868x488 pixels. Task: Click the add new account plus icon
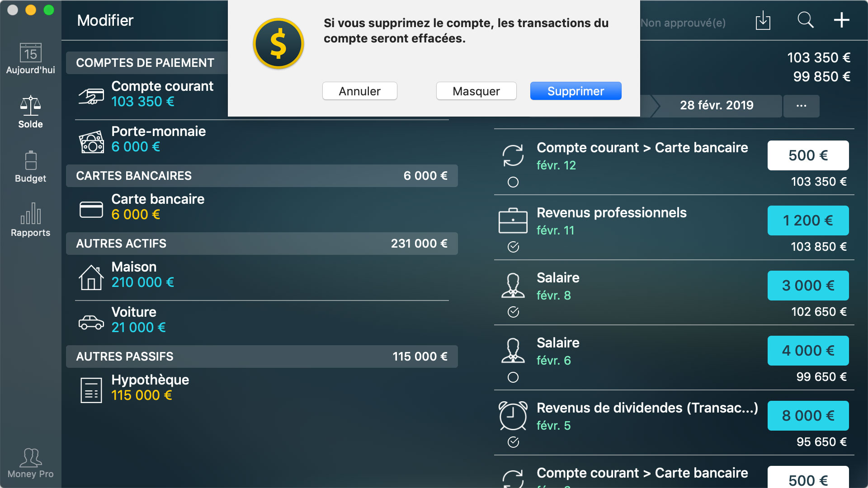842,21
